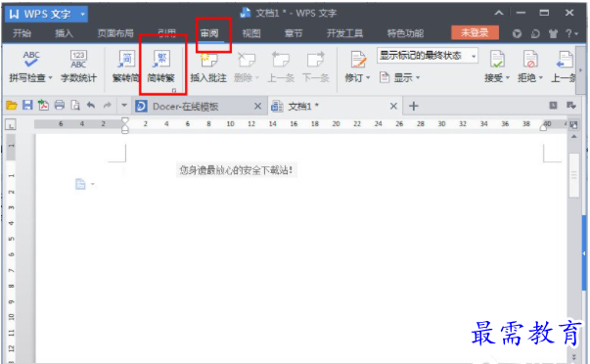Viewport: 590px width, 364px height.
Task: Redo the last action
Action: pos(108,105)
